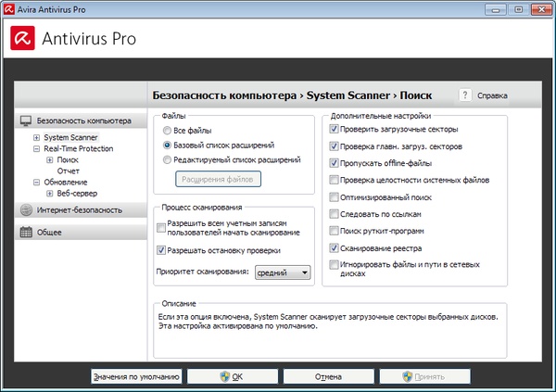Open Интернет-безопасность via its globe icon

click(27, 210)
